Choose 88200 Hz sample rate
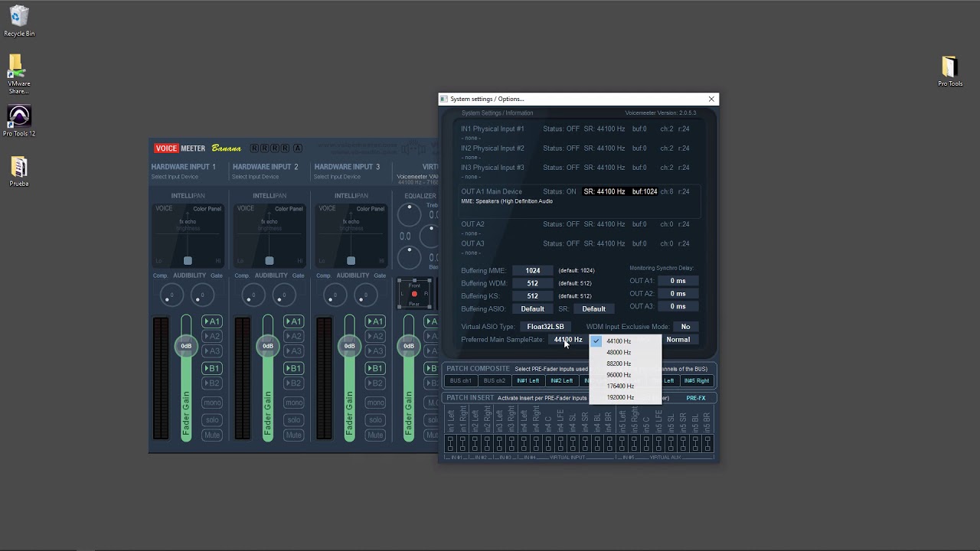This screenshot has height=551, width=980. click(625, 364)
